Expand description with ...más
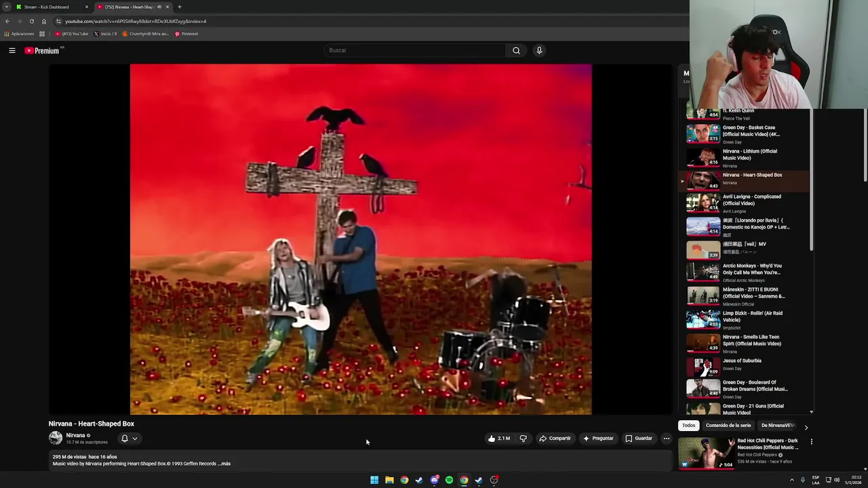 coord(224,464)
